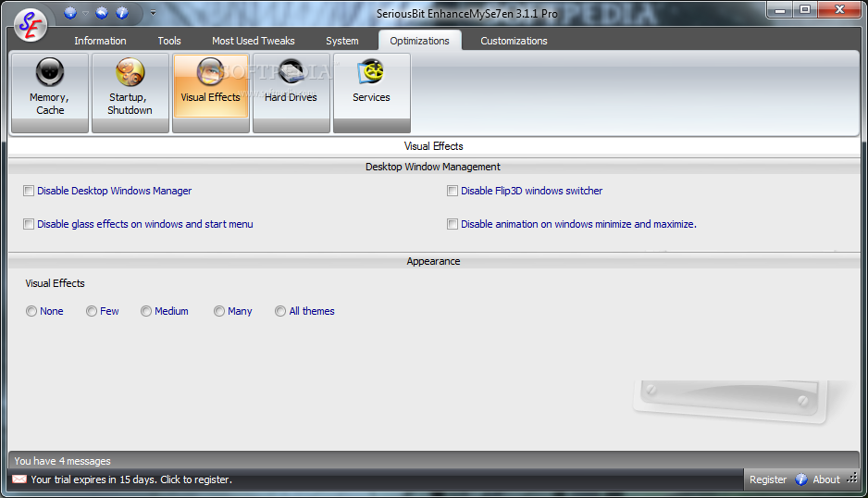The width and height of the screenshot is (868, 498).
Task: Click the window resize grip in the corner
Action: tap(852, 478)
